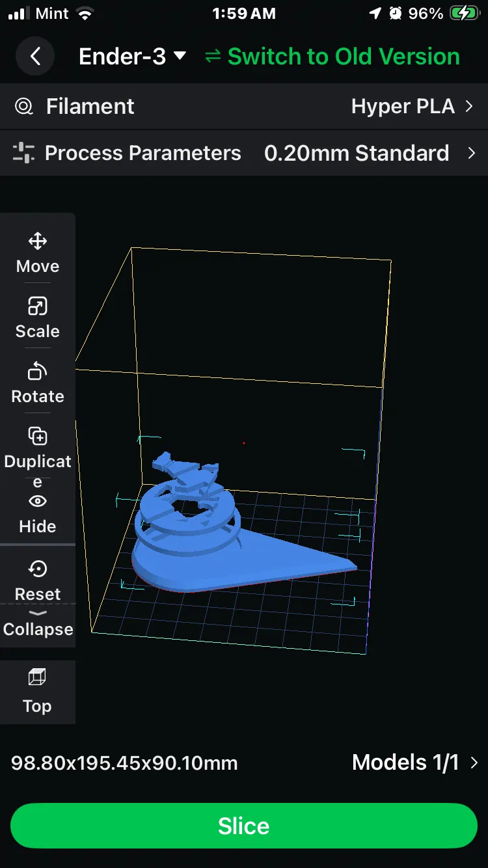
Task: Tap Switch to Old Version link
Action: 332,57
